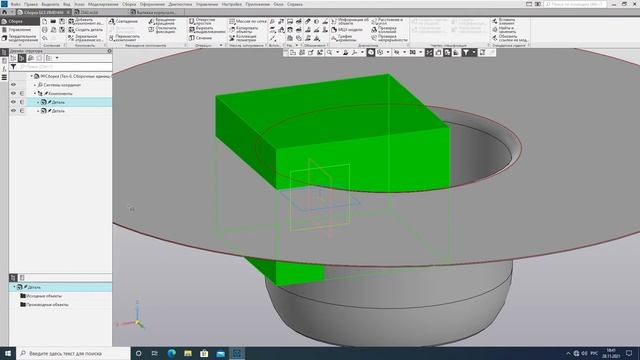The width and height of the screenshot is (640, 360).
Task: Click the New document icon
Action: click(x=44, y=21)
